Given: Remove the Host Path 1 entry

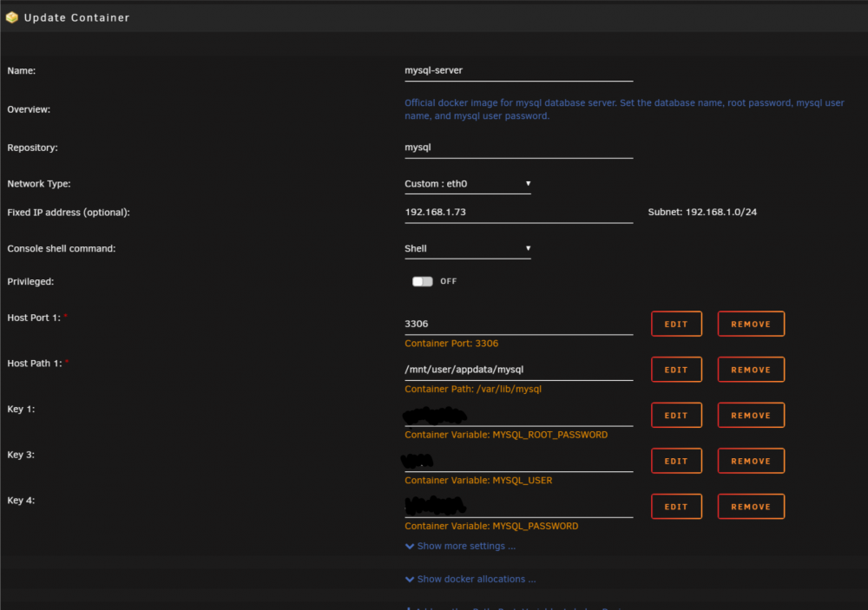Looking at the screenshot, I should (751, 370).
